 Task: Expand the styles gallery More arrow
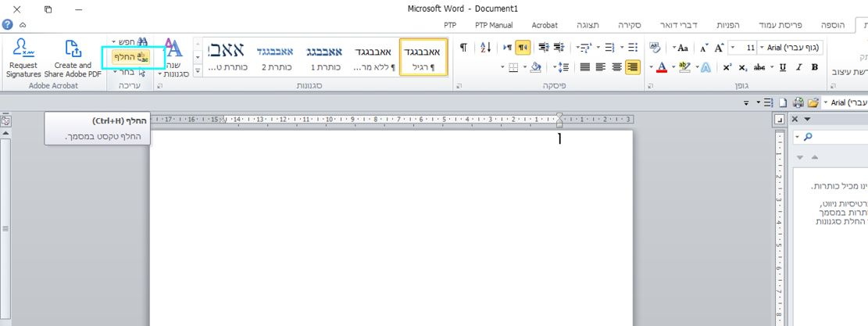(x=198, y=71)
